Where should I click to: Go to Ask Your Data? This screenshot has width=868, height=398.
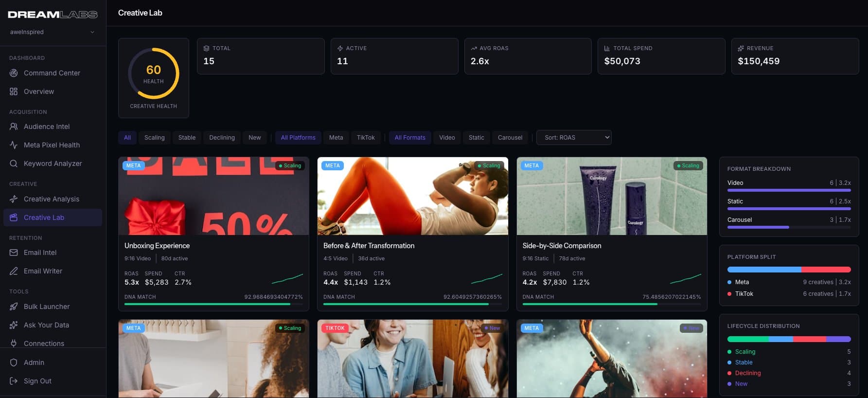coord(46,325)
